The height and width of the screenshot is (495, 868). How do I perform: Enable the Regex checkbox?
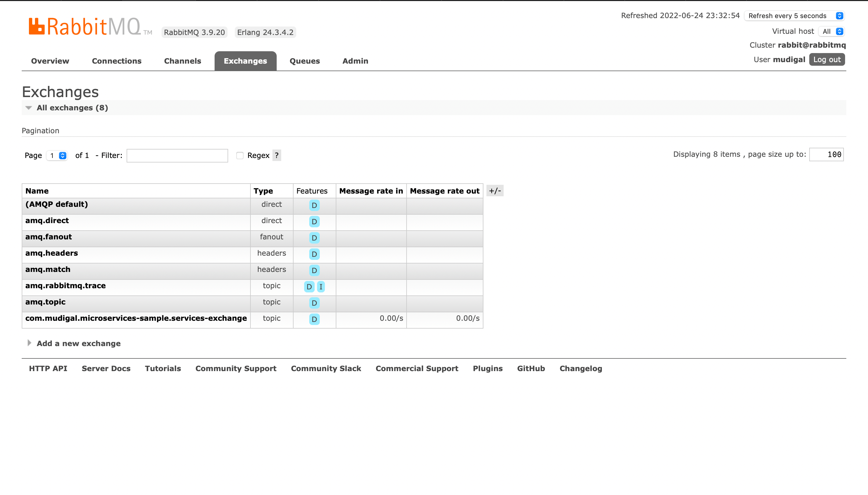click(x=240, y=156)
